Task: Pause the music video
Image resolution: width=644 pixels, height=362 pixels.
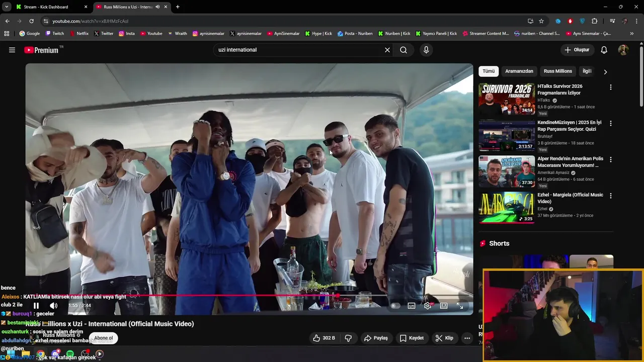Action: [x=36, y=306]
